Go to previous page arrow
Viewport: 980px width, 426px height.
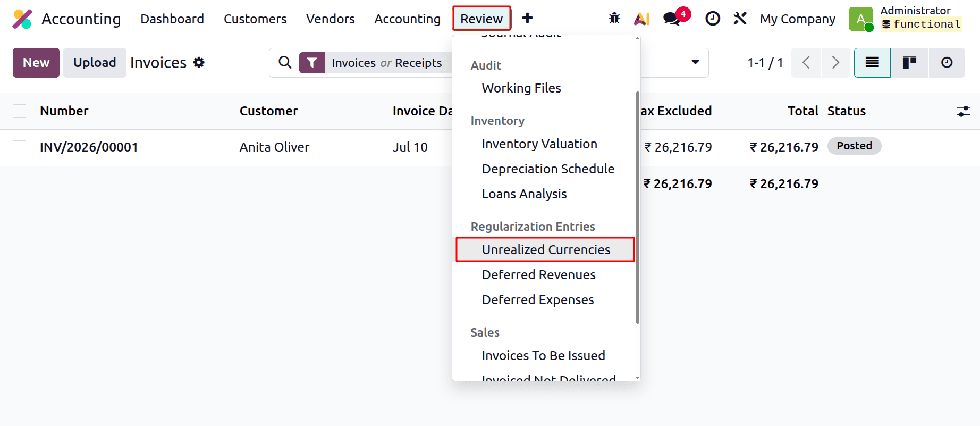(x=806, y=63)
